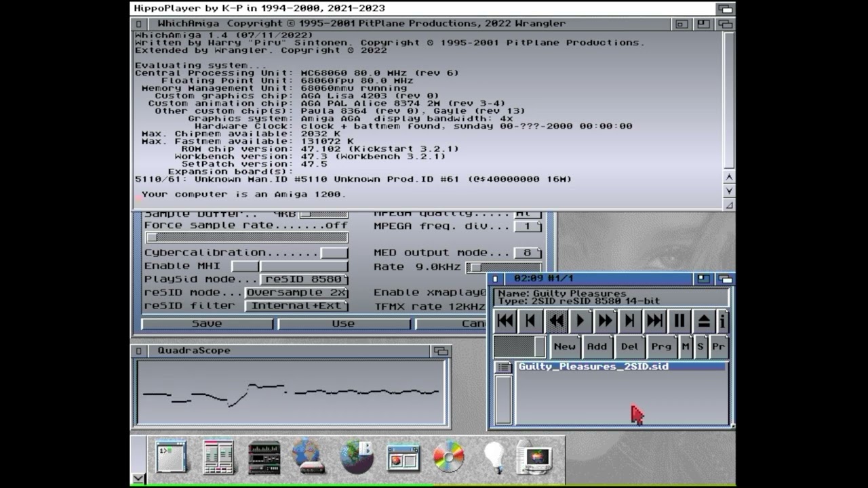
Task: Open preferences with the Pr button
Action: click(719, 346)
